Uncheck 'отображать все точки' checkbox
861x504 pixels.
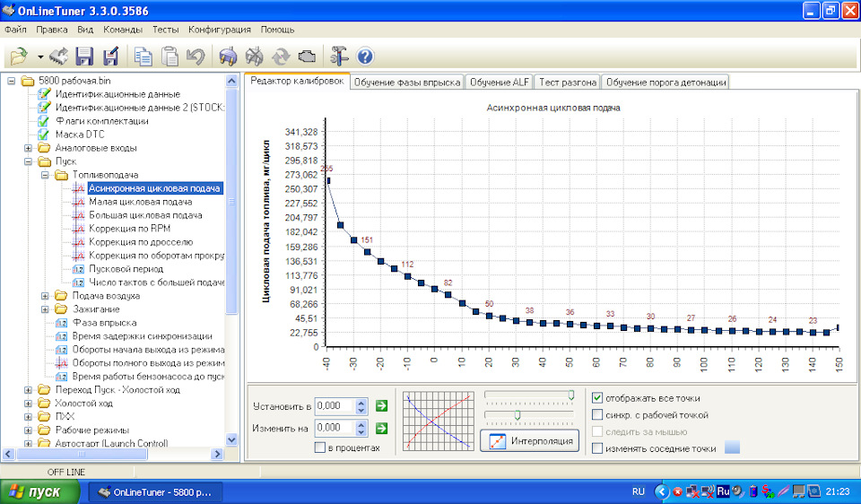coord(597,398)
